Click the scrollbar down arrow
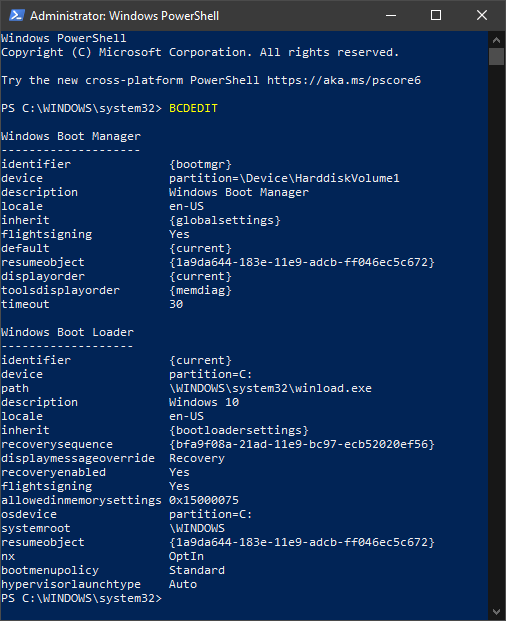This screenshot has height=621, width=506. 496,612
